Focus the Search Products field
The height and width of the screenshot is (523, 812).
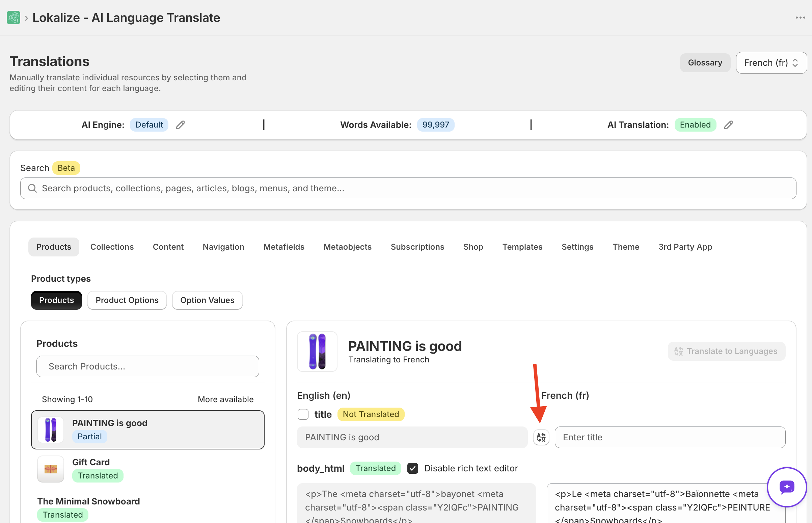pos(148,366)
